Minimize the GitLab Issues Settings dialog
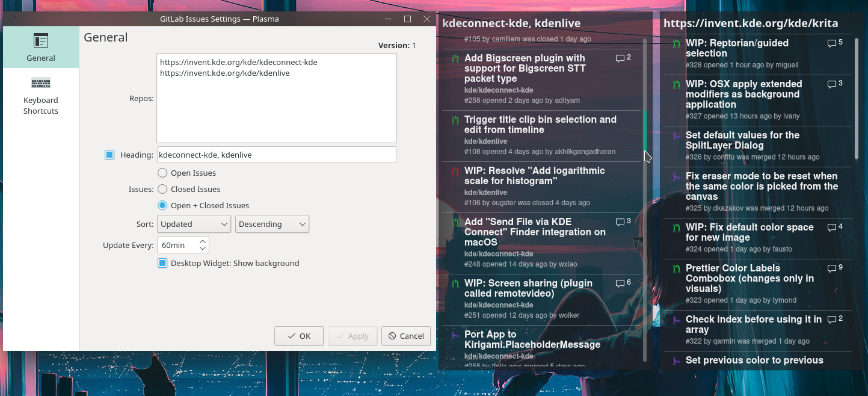The image size is (868, 396). pyautogui.click(x=388, y=19)
